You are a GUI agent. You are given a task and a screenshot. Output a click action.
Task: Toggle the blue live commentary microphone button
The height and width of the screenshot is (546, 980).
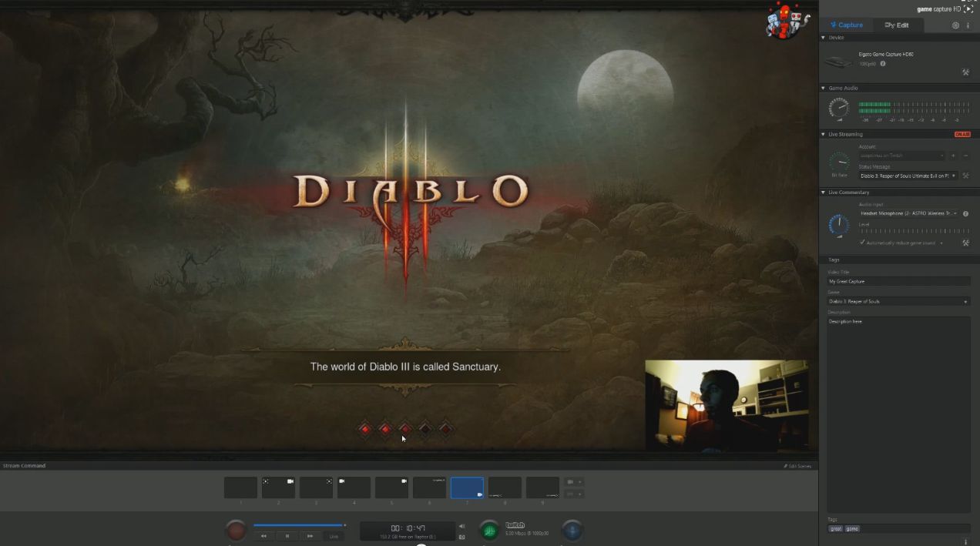572,531
